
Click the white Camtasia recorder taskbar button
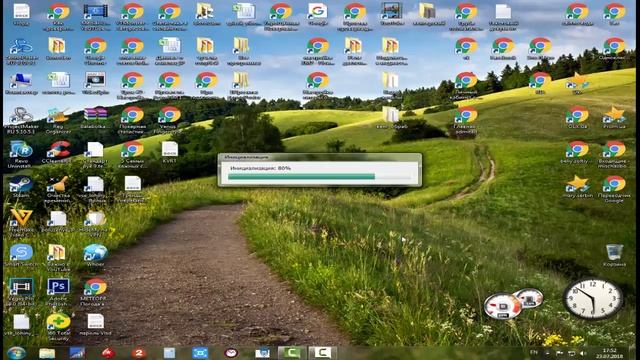point(322,353)
